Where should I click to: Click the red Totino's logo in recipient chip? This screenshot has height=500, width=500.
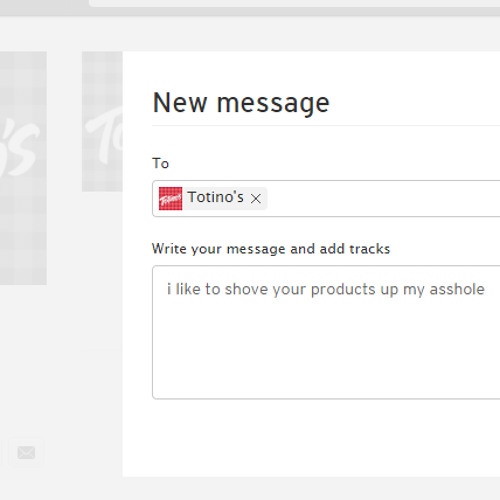coord(170,198)
